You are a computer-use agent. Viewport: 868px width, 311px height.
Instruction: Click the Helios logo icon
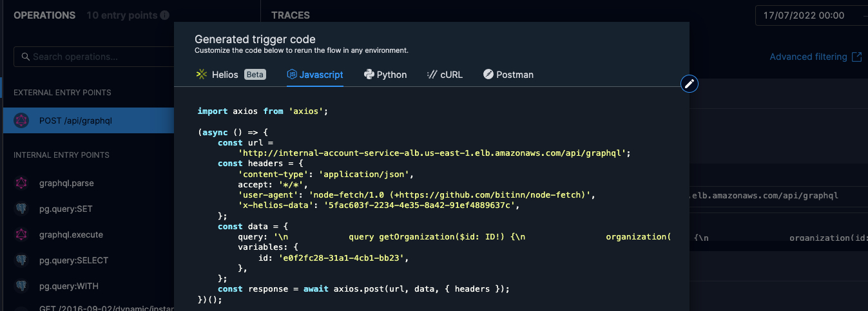tap(201, 75)
